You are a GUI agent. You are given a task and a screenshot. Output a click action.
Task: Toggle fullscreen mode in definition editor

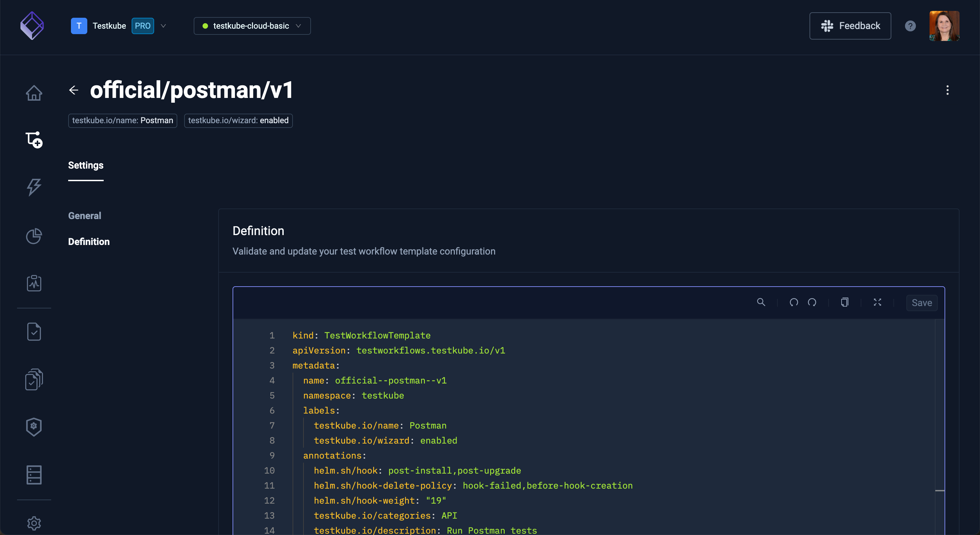click(x=878, y=302)
